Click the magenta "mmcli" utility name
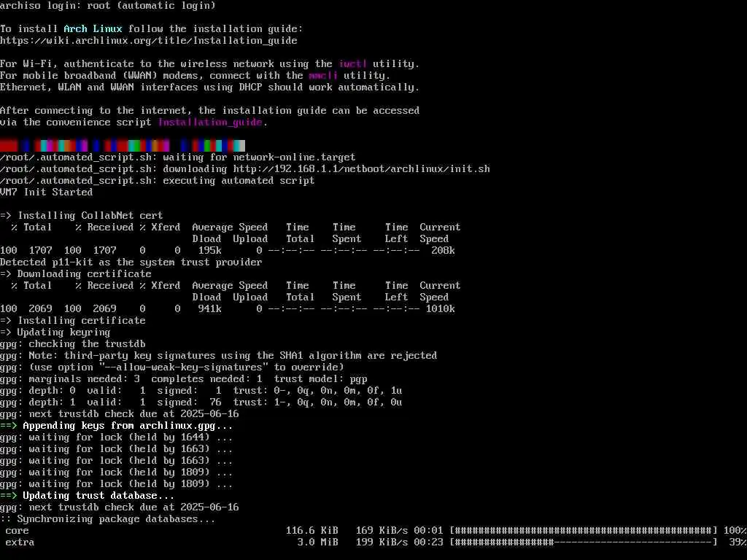Viewport: 747px width, 560px height. click(323, 75)
